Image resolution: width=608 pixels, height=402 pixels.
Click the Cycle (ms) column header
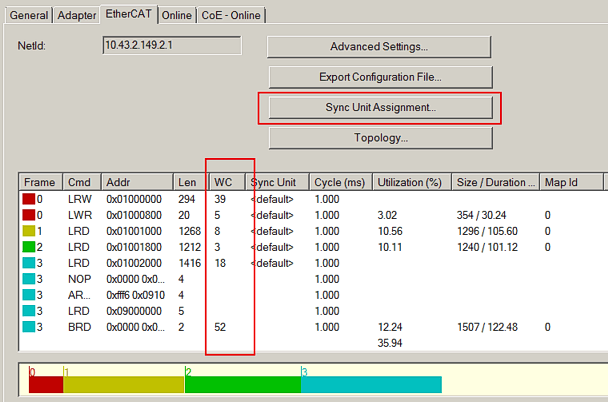pyautogui.click(x=340, y=182)
